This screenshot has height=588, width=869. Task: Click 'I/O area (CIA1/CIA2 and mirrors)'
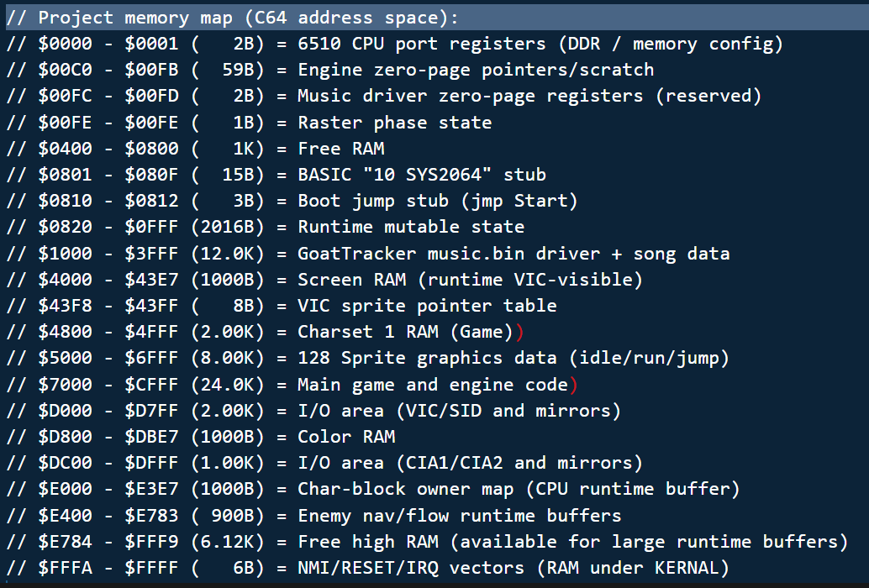471,463
